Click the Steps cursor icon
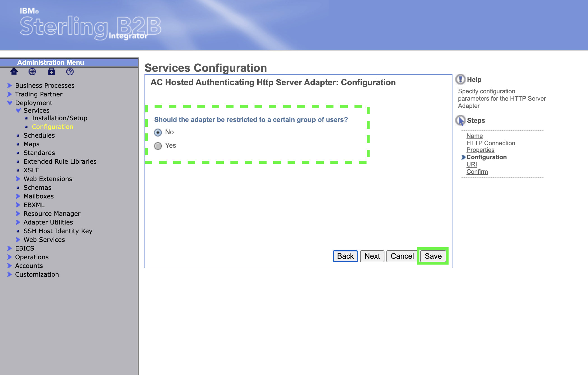The height and width of the screenshot is (375, 588). pyautogui.click(x=460, y=121)
